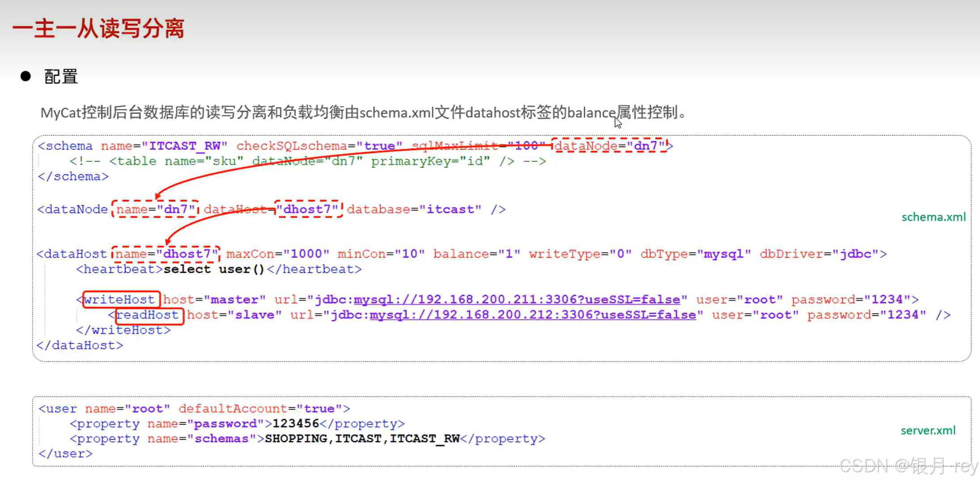Click the closing </writeHost> tag
The width and height of the screenshot is (980, 482).
pyautogui.click(x=123, y=330)
